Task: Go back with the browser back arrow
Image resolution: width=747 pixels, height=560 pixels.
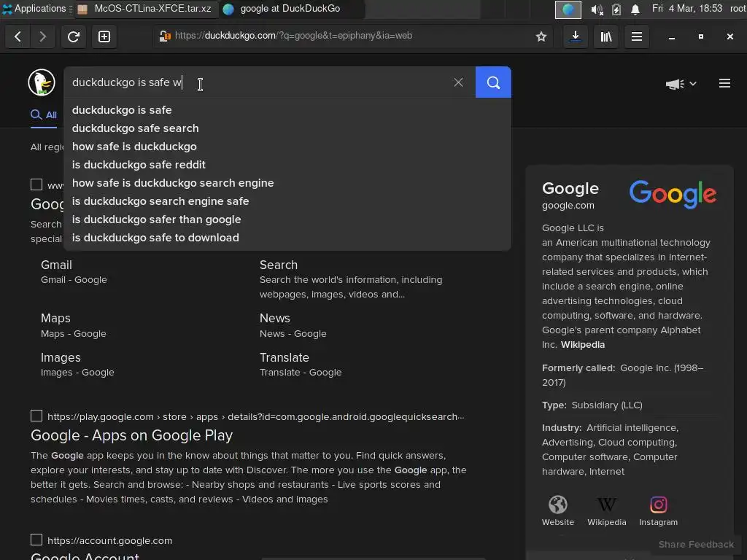Action: pyautogui.click(x=18, y=36)
